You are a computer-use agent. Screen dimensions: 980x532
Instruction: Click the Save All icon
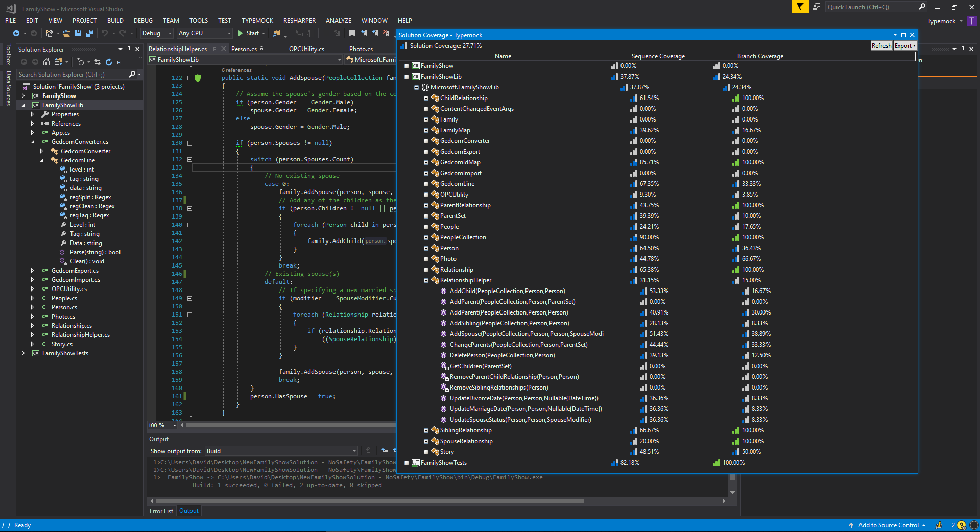pos(89,33)
